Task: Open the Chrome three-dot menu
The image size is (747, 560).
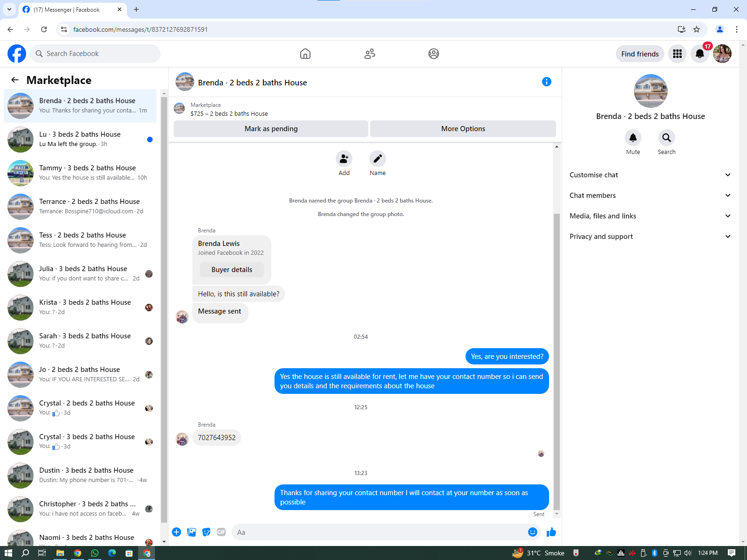Action: click(x=737, y=29)
